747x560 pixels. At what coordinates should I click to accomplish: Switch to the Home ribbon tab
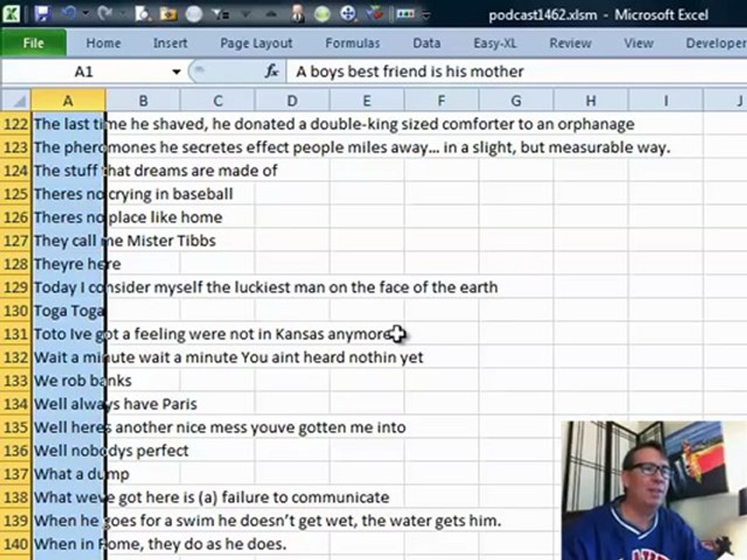[x=103, y=44]
